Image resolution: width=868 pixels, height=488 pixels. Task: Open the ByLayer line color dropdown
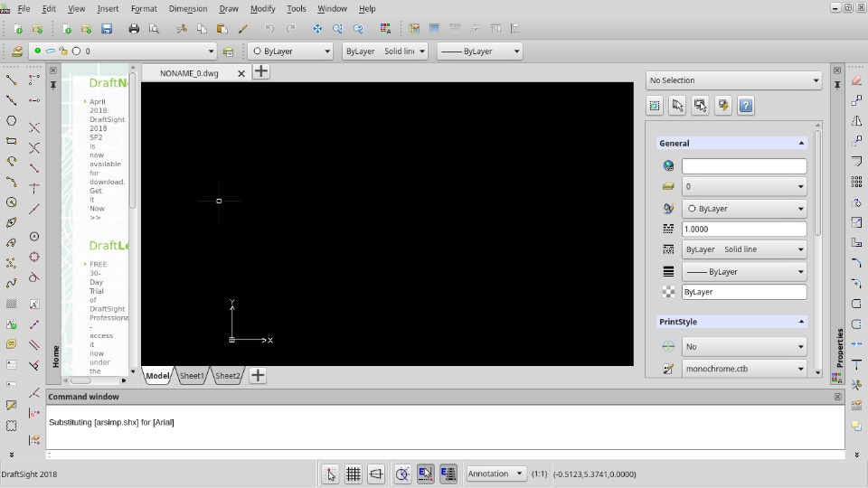tap(291, 52)
